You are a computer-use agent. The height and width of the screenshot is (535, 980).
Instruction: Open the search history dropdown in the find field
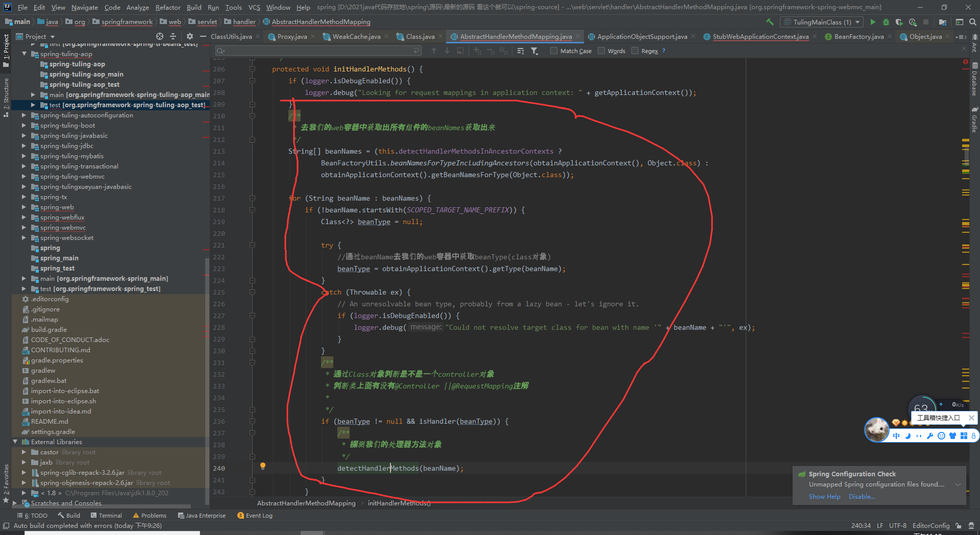pyautogui.click(x=220, y=51)
